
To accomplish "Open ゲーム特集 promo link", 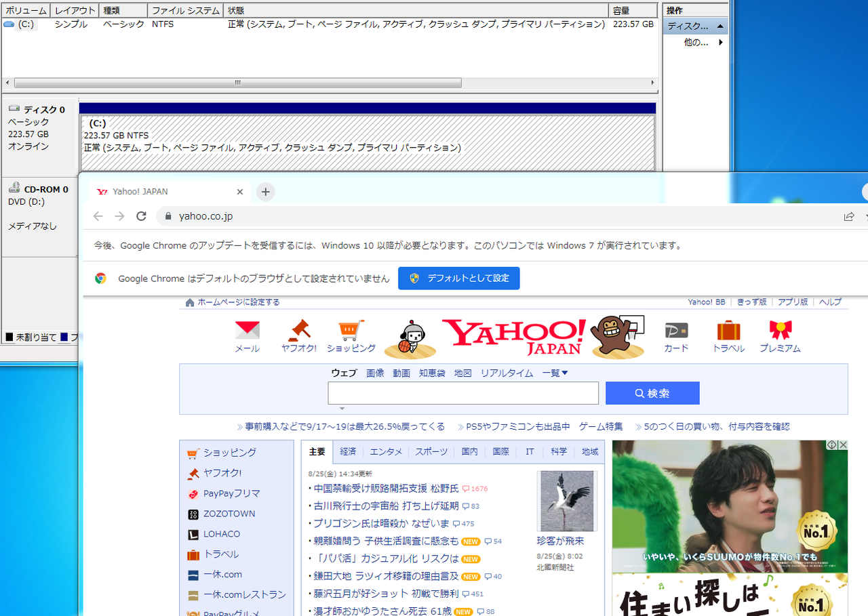I will coord(601,426).
